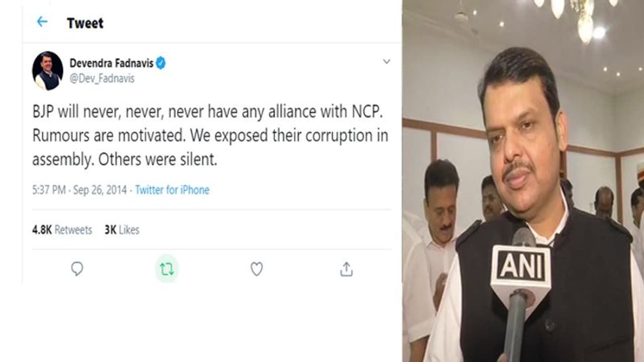Go back using the blue arrow
644x362 pixels.
pyautogui.click(x=42, y=22)
